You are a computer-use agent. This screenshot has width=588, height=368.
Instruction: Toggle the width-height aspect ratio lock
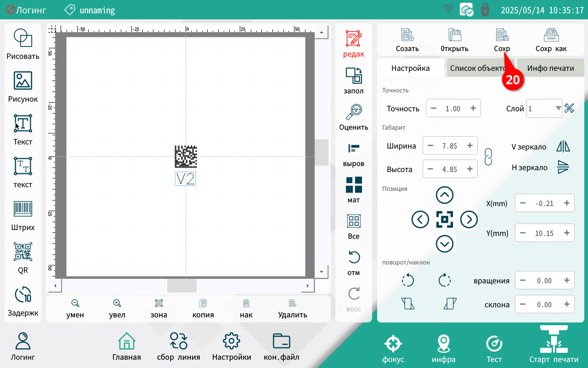tap(489, 157)
